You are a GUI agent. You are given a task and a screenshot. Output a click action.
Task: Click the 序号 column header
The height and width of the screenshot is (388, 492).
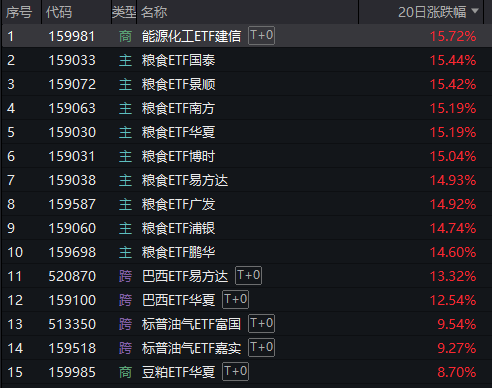coord(19,12)
